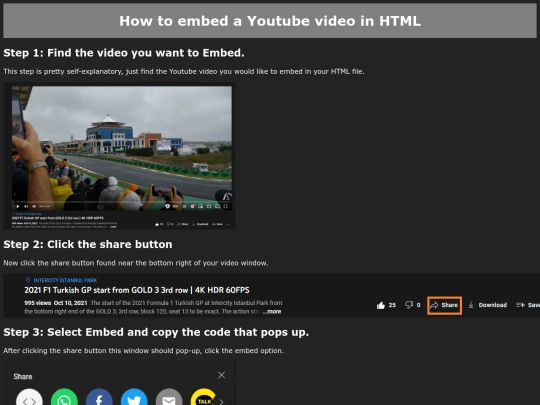This screenshot has height=405, width=540.
Task: Click the 'Step 1: Find the video' heading
Action: point(124,53)
